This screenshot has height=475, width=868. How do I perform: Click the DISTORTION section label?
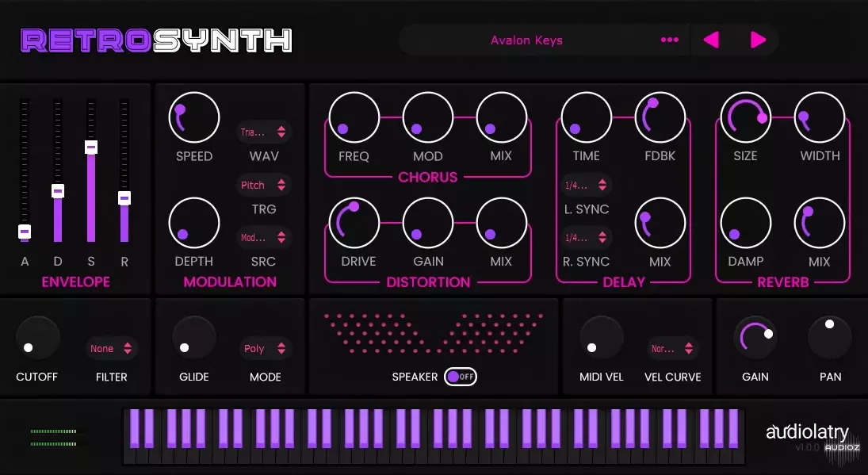429,282
